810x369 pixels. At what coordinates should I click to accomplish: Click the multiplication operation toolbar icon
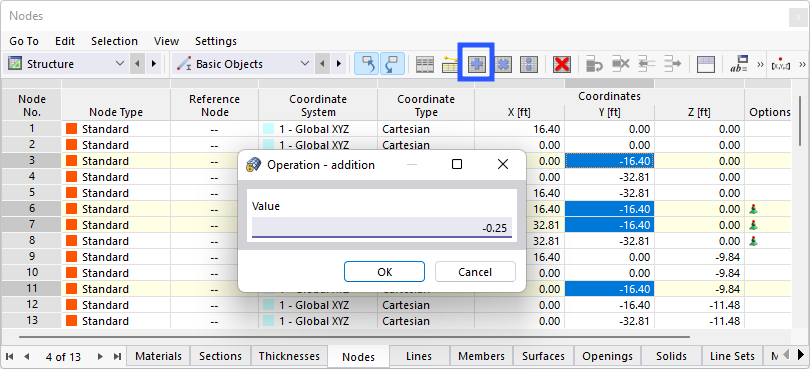tap(503, 64)
